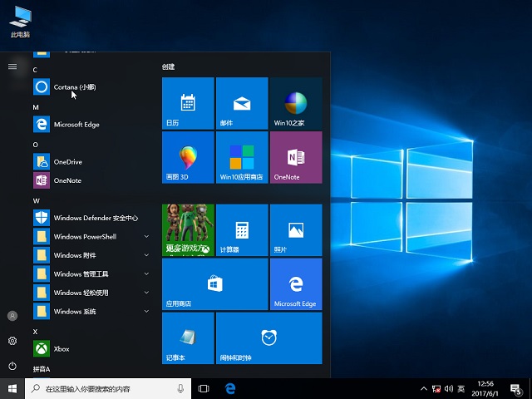Switch the input language indicator 英

pyautogui.click(x=461, y=389)
